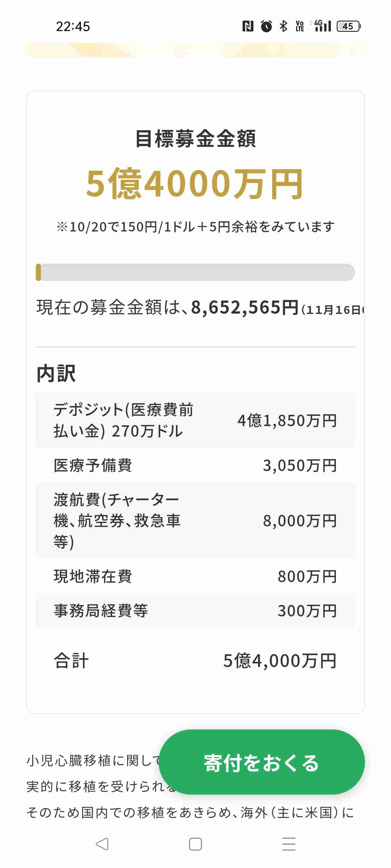Viewport: 391px width, 868px height.
Task: Tap the 合計 total row
Action: point(195,660)
